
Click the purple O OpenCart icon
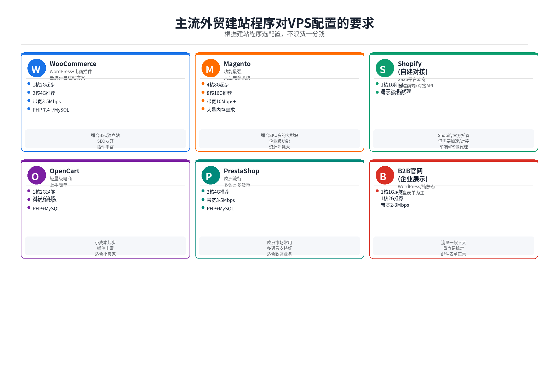tap(37, 175)
